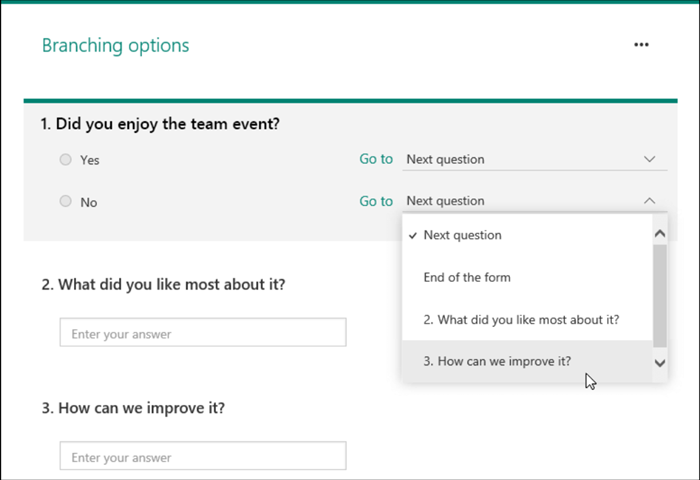Click question 1 title about team event
Screen dimensions: 700x480
[160, 124]
